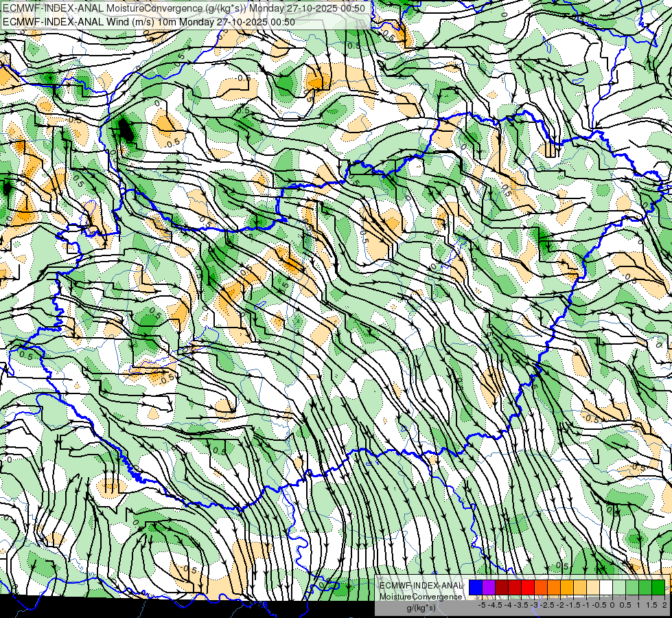Click the blue swatch in the legend
Viewport: 672px width, 618px height.
[x=476, y=587]
